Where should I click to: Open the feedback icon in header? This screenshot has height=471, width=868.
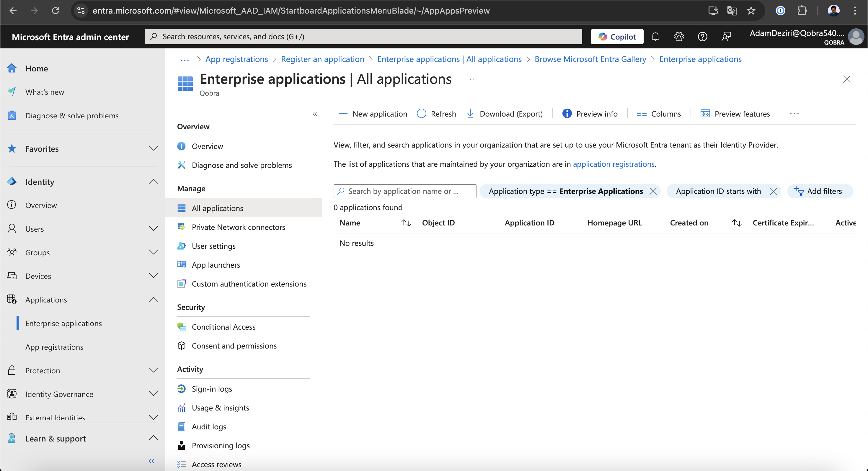coord(726,36)
